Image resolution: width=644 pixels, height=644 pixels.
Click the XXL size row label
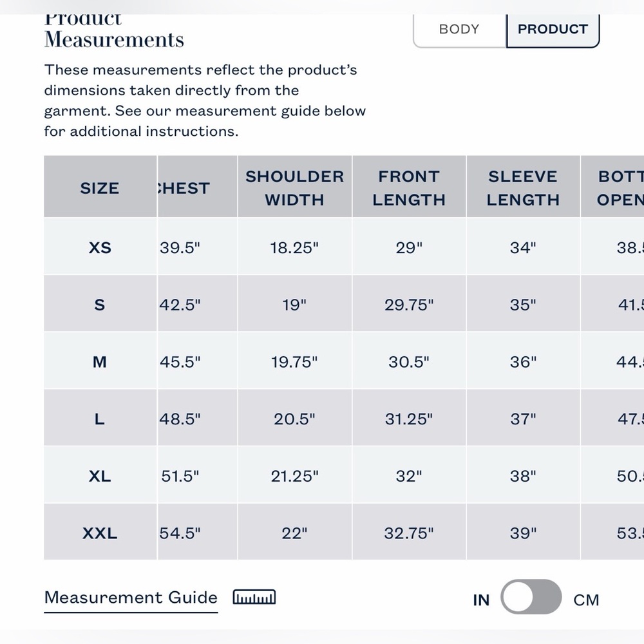pyautogui.click(x=100, y=533)
